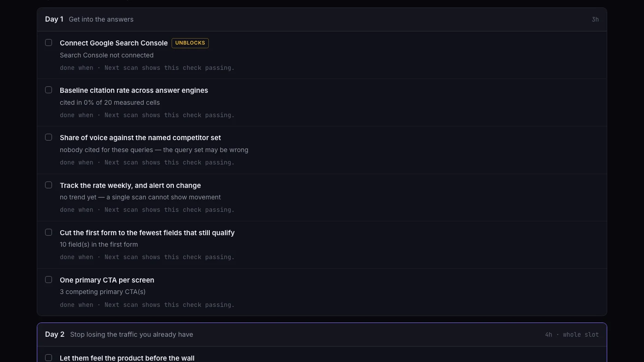Screen dimensions: 644x362
Task: Click the "done when" line under Connect Google Search Console
Action: coord(147,68)
